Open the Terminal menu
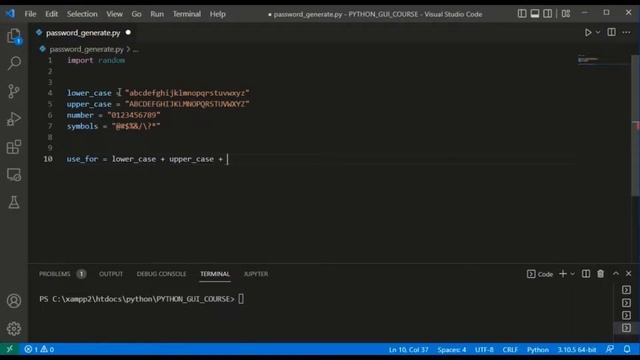This screenshot has height=360, width=640. point(187,14)
